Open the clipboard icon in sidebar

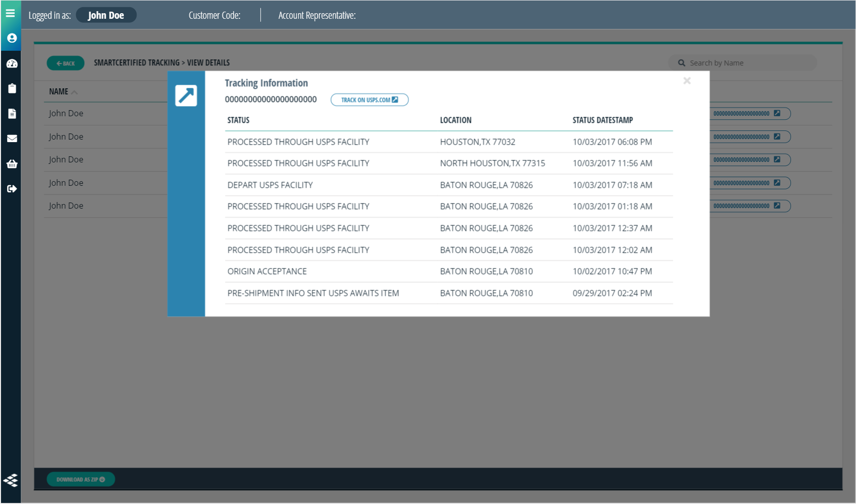click(12, 88)
